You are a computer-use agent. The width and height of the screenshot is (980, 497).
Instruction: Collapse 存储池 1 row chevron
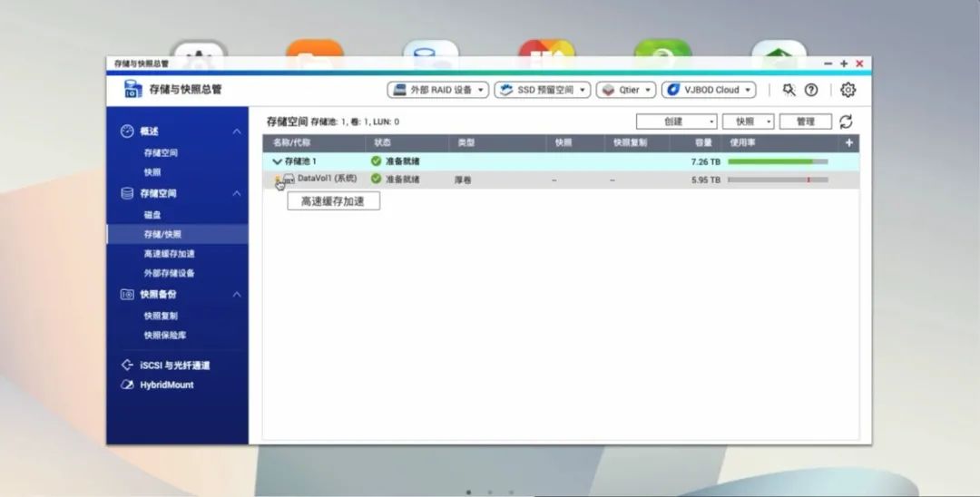(277, 161)
